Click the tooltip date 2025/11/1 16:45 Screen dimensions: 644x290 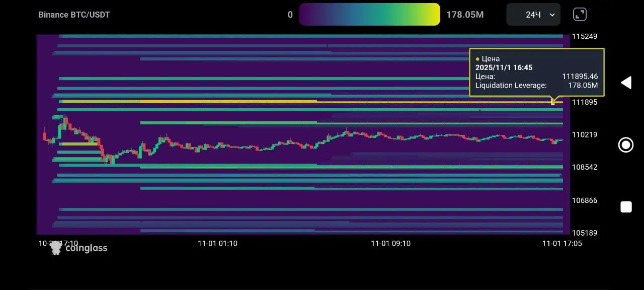point(504,67)
